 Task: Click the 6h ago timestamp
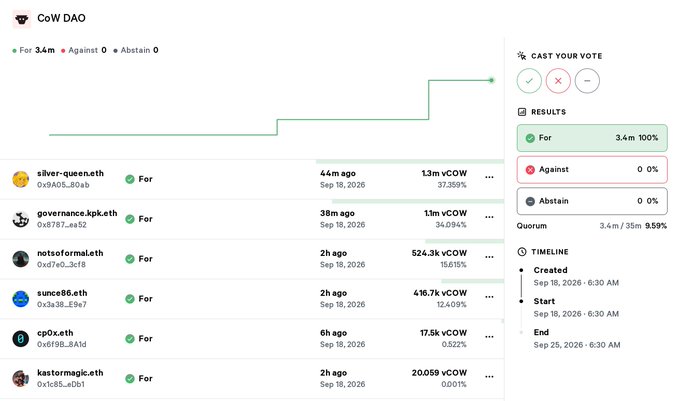pos(333,333)
